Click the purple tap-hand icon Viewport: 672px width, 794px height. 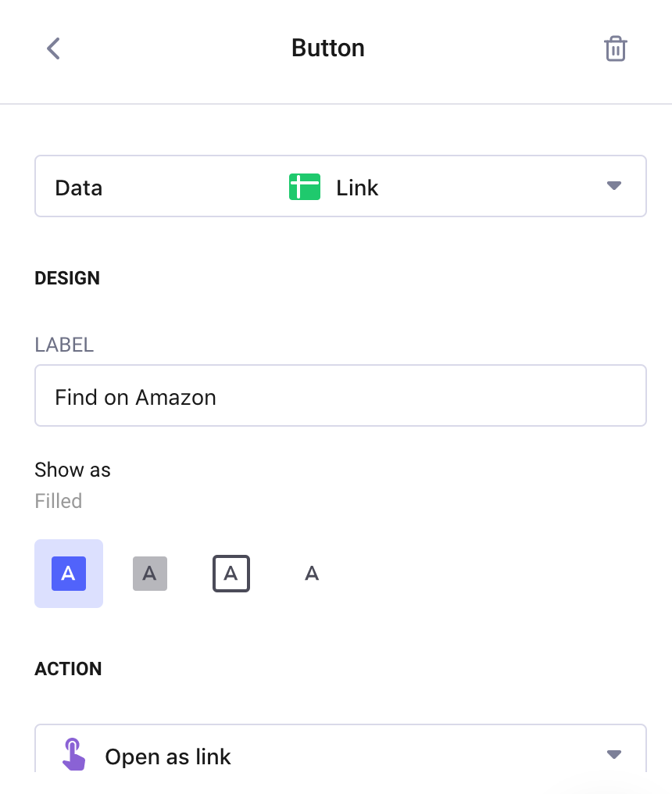pyautogui.click(x=73, y=755)
